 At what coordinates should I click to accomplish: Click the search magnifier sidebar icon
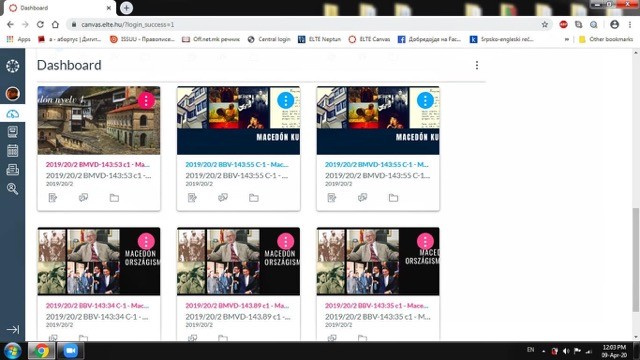[13, 189]
